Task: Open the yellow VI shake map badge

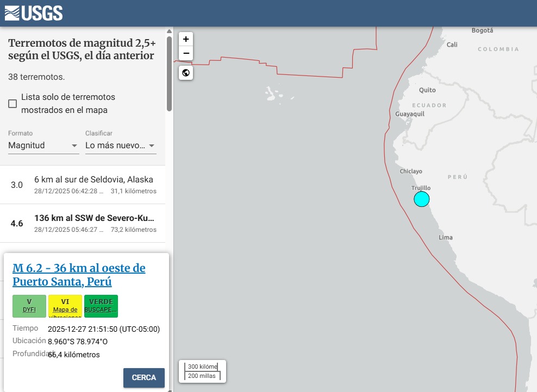Action: [65, 306]
